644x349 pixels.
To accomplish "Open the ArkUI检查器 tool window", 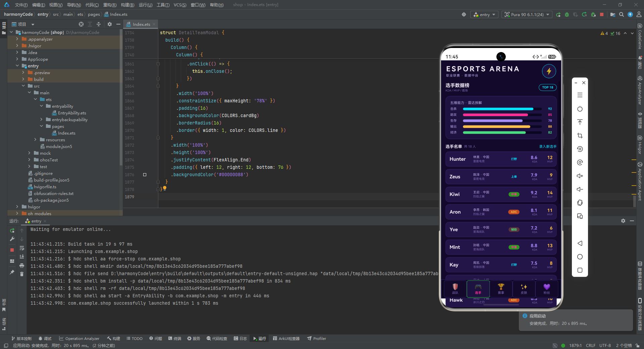I will tap(286, 339).
